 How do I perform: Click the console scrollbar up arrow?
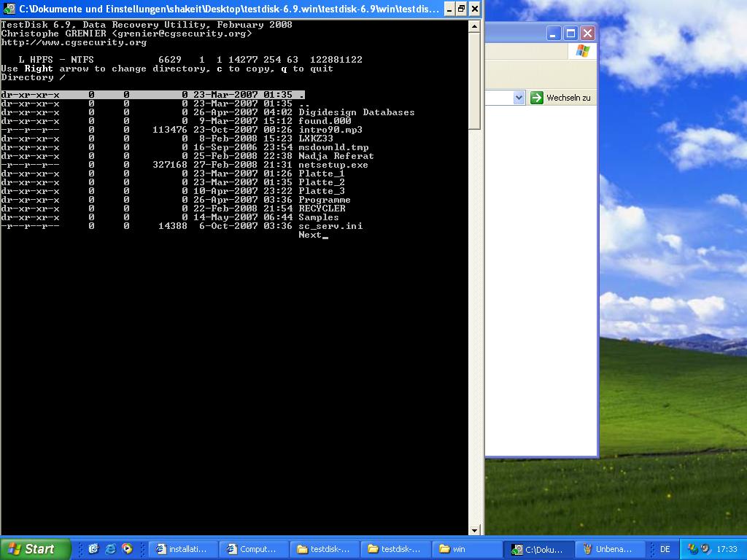(x=474, y=26)
